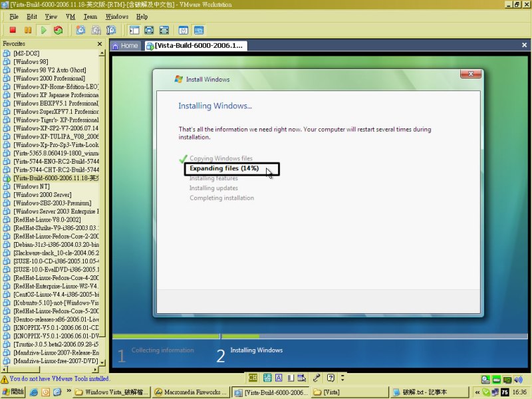Click the Suspend (pause) toolbar icon
The height and width of the screenshot is (399, 532).
(28, 30)
